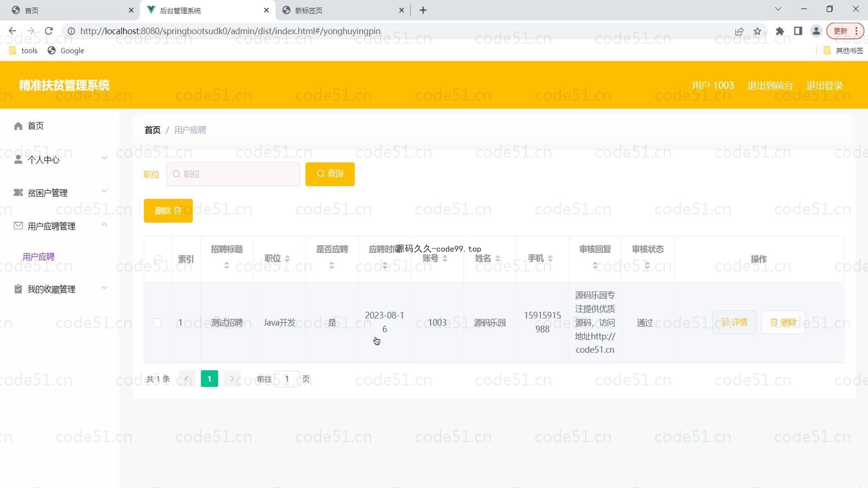Open the browser profile avatar icon

pyautogui.click(x=816, y=31)
